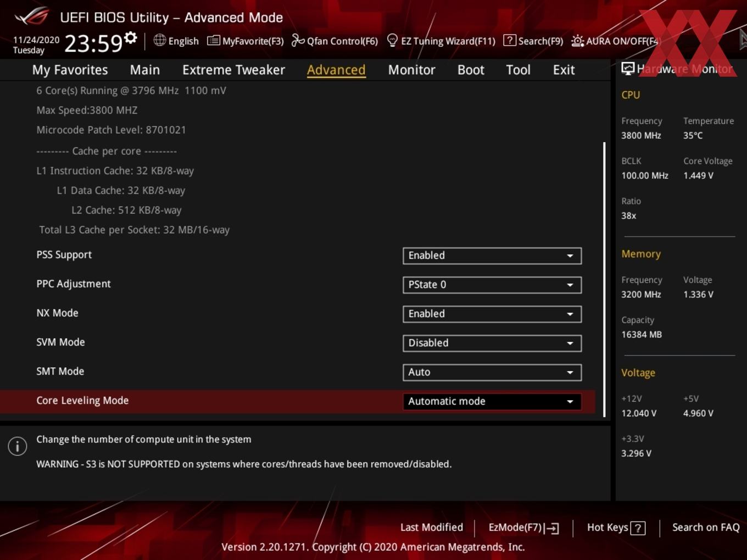This screenshot has height=560, width=747.
Task: Click Max Speed:3800 MHZ text
Action: (87, 110)
